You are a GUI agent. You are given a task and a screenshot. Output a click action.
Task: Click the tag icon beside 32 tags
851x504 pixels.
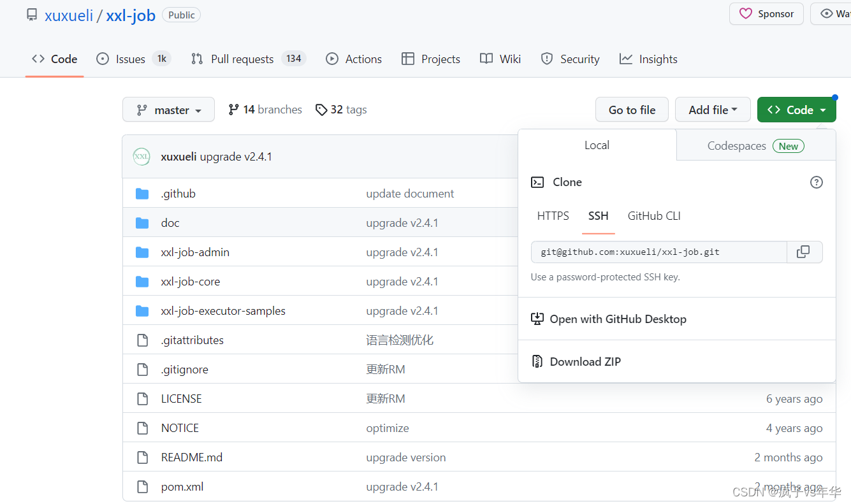coord(321,110)
